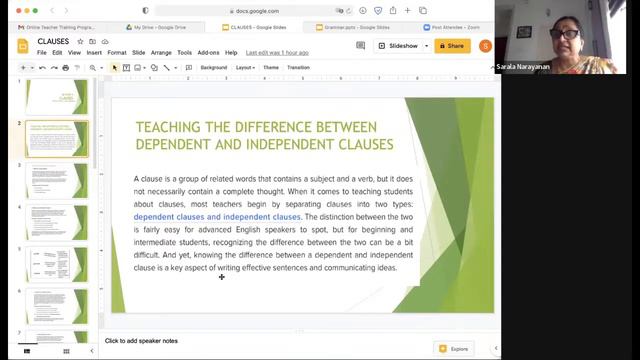Check the cloud save status icon

(105, 42)
